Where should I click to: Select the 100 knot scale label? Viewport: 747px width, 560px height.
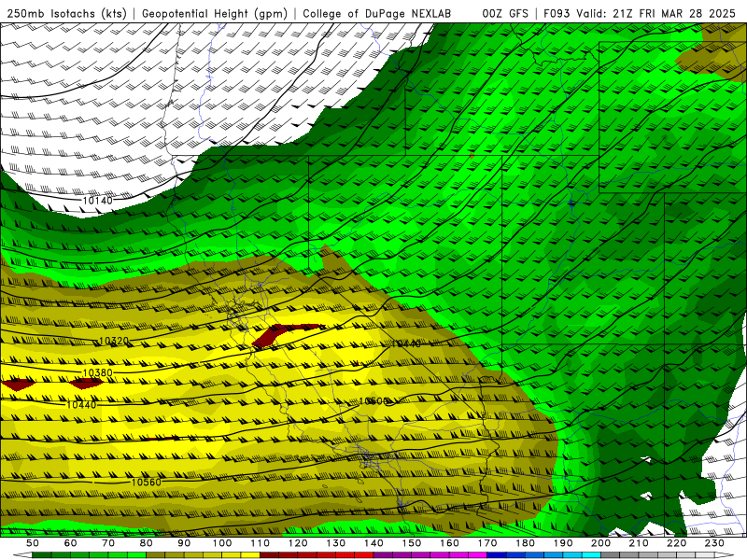[x=222, y=543]
